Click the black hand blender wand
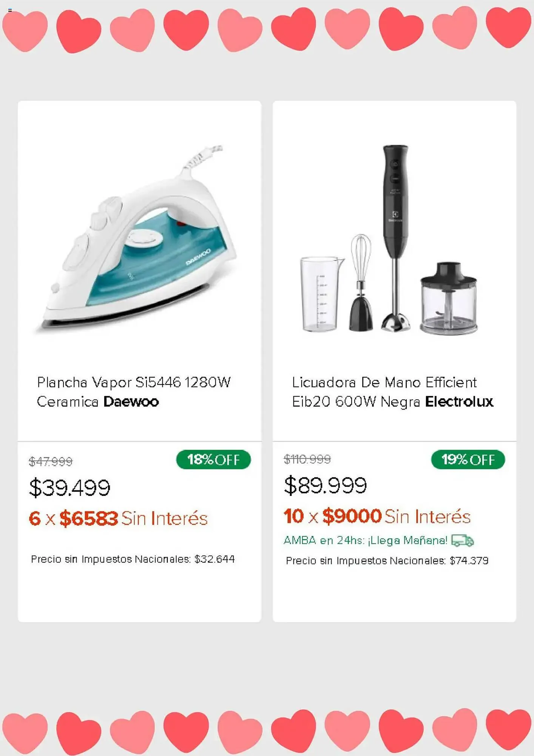Screen dimensions: 534x756 point(395,234)
